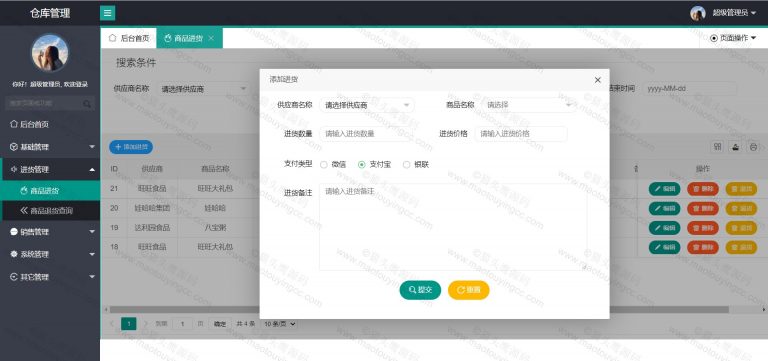The image size is (768, 361).
Task: Click the print icon above the table
Action: click(754, 146)
